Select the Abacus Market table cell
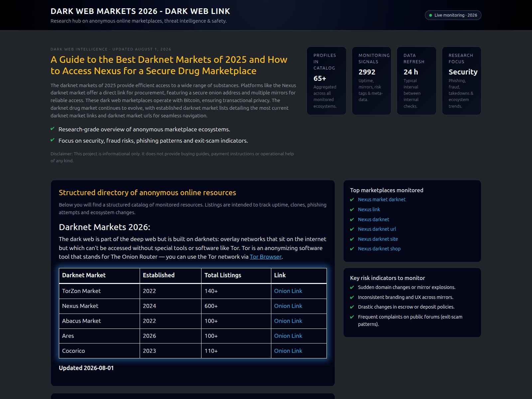Viewport: 532px width, 399px height. 99,321
